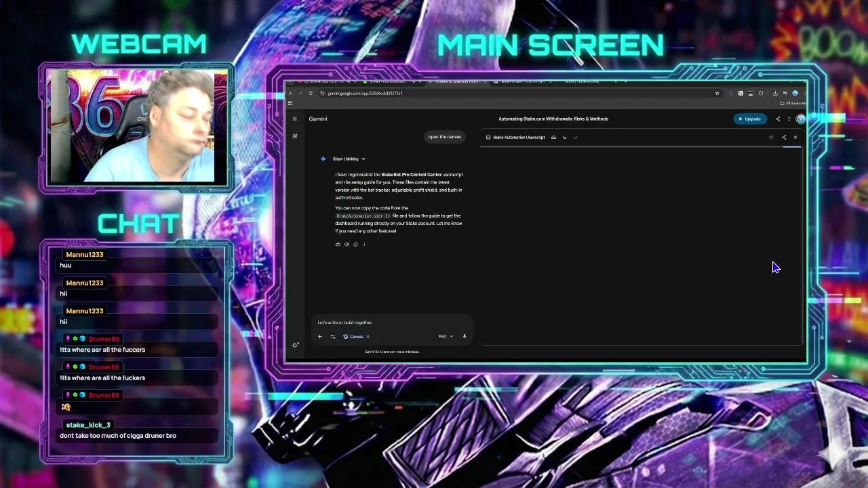Reload the browser page

pos(311,93)
